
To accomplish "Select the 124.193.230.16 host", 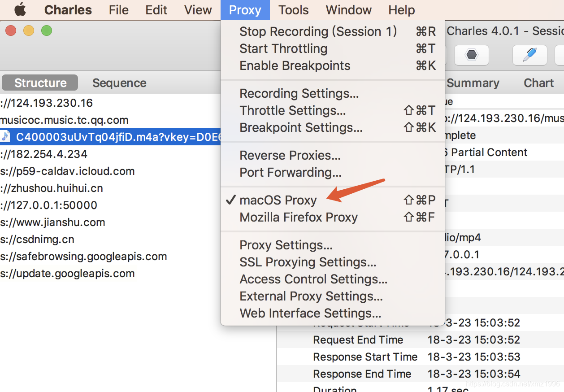I will tap(47, 103).
